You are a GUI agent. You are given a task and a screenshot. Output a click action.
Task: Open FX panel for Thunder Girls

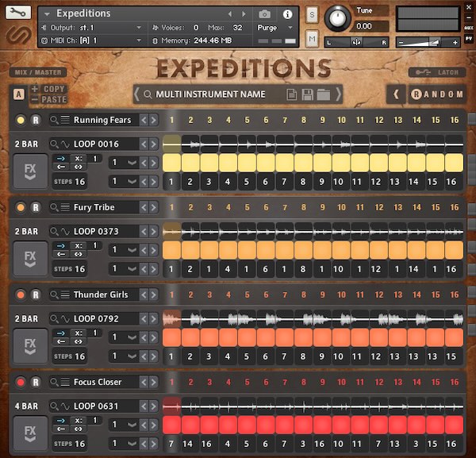tap(30, 346)
